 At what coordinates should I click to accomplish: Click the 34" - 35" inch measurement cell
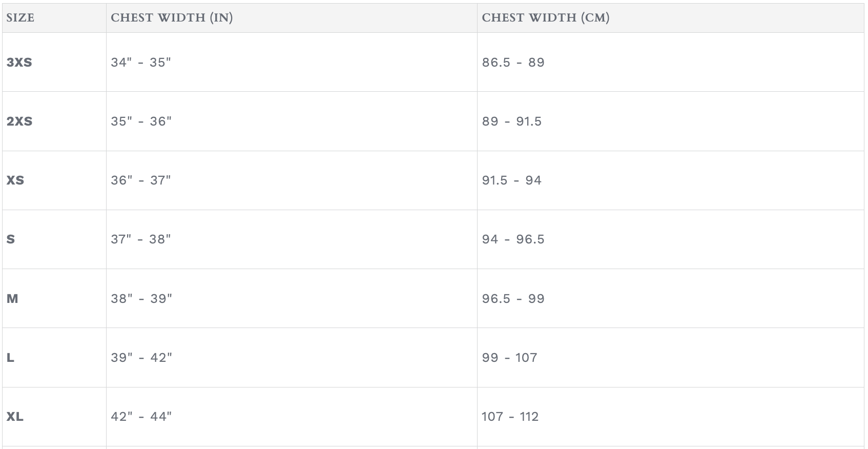point(141,63)
